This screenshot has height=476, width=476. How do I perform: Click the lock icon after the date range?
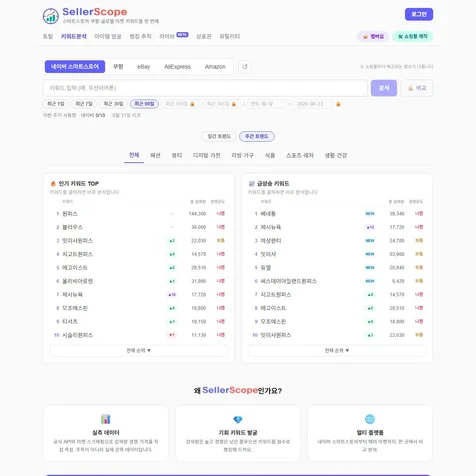pyautogui.click(x=338, y=104)
